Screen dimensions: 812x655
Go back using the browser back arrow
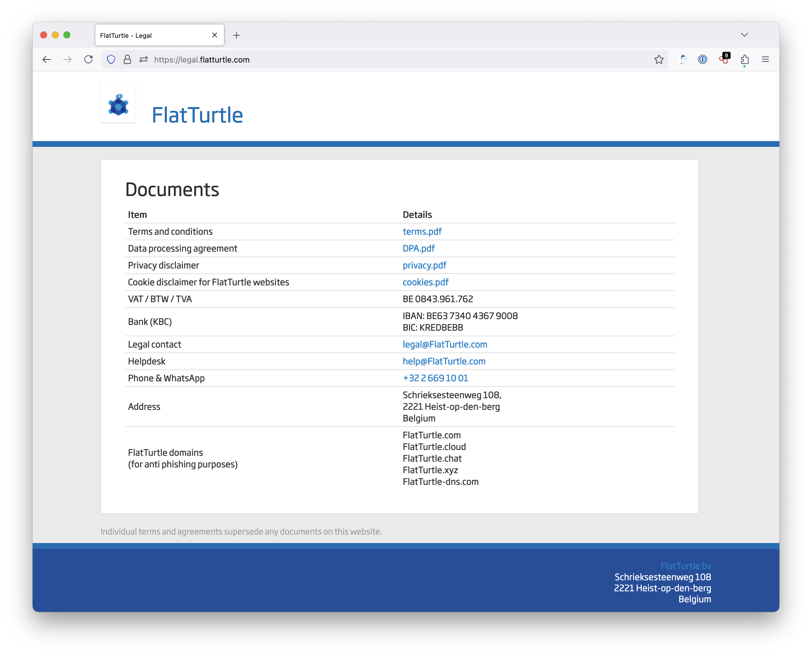coord(47,60)
